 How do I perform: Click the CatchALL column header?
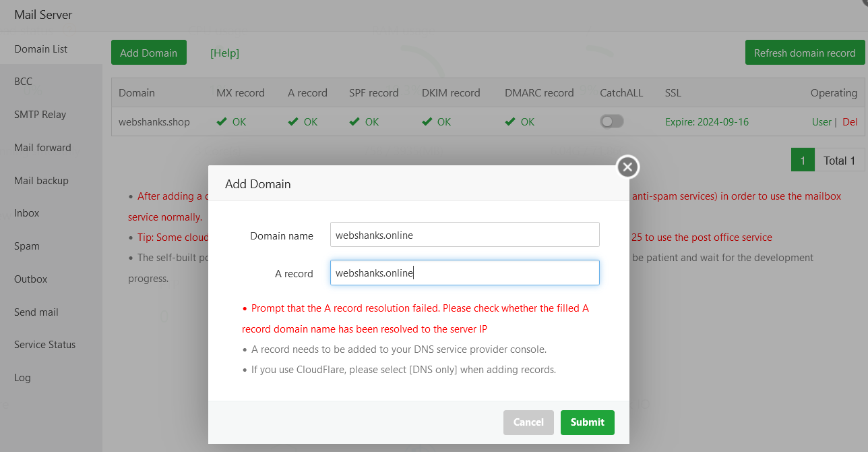621,93
